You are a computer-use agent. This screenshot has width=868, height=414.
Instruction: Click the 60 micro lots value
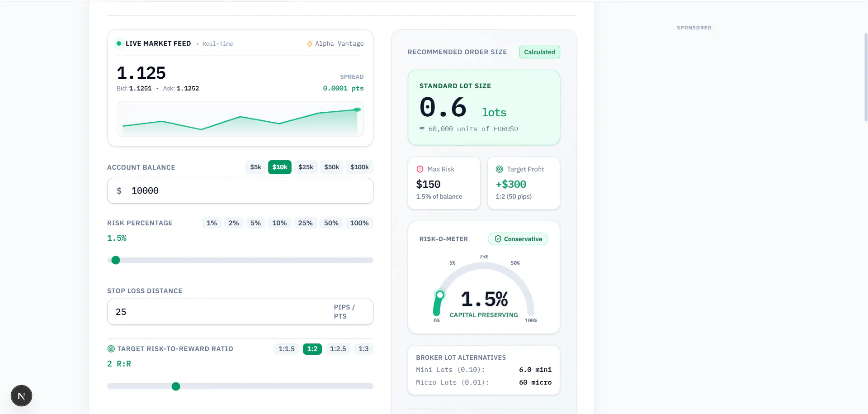[535, 382]
